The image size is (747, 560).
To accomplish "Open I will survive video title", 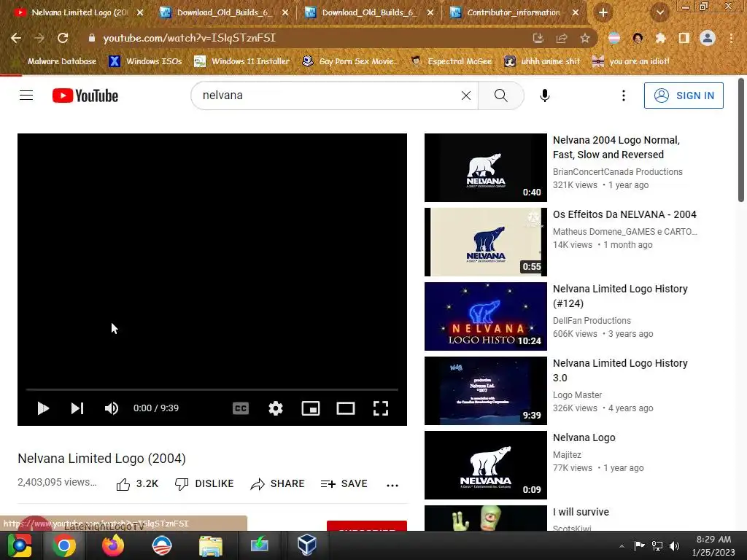I will point(581,511).
